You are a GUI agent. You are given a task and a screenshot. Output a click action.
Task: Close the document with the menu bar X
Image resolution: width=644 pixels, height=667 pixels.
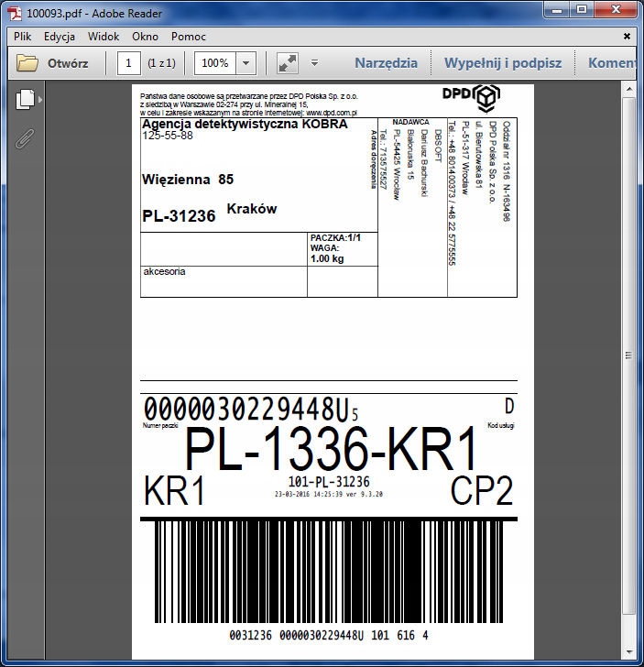tap(627, 36)
